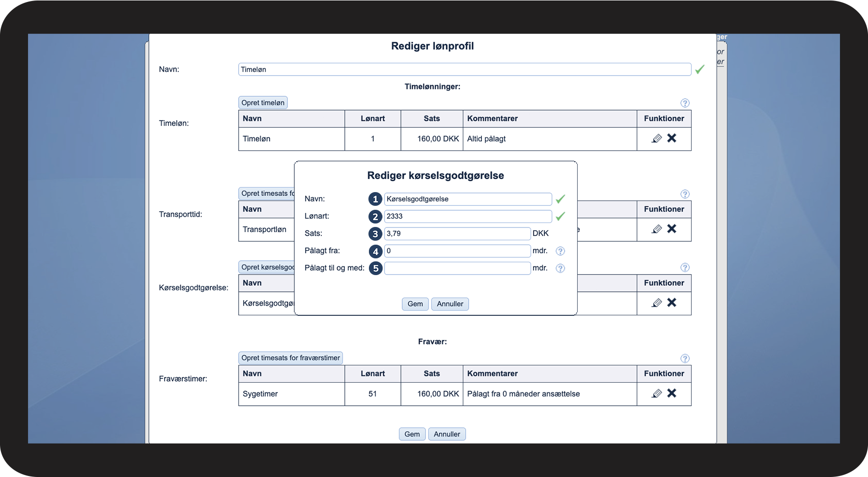868x477 pixels.
Task: Delete the Transportløn row
Action: click(x=672, y=229)
